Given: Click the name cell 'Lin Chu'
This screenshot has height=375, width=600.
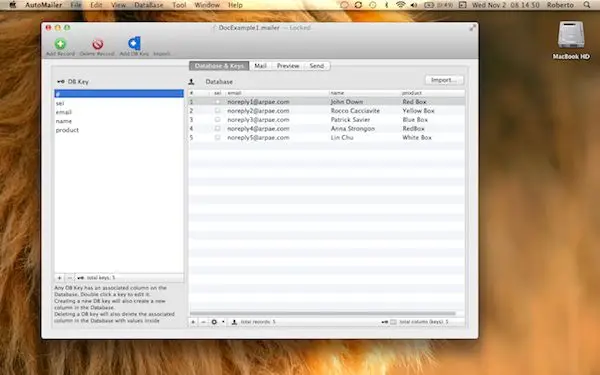Looking at the screenshot, I should (342, 137).
